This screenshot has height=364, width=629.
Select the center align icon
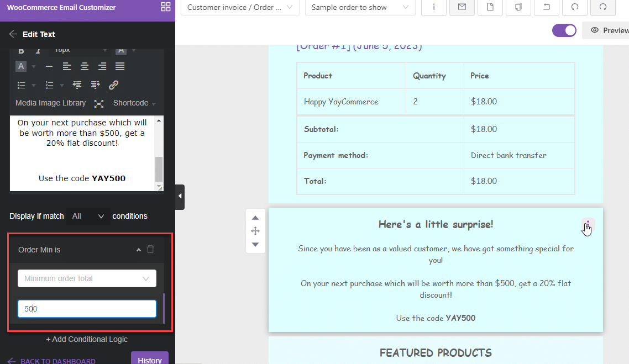tap(84, 66)
